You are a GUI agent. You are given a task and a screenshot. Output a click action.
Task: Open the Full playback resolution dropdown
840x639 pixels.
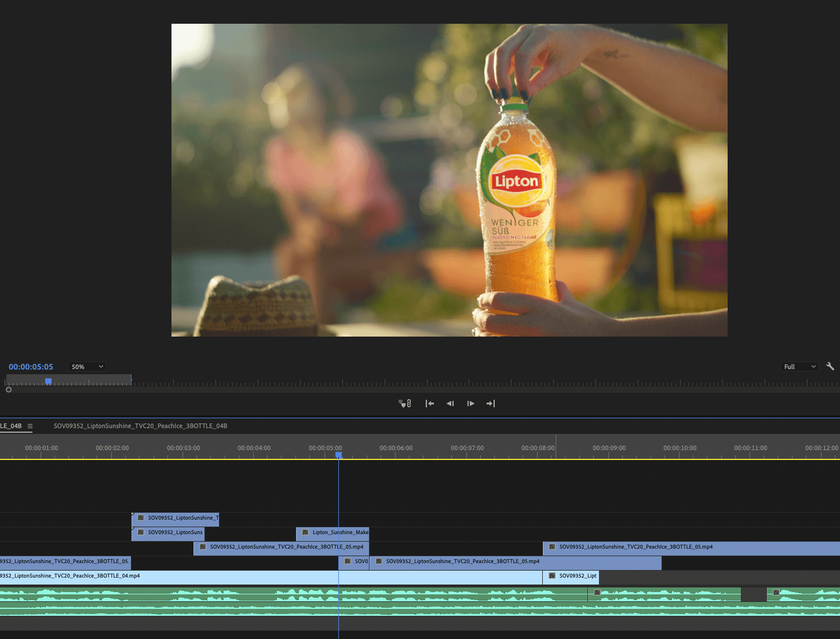tap(799, 367)
